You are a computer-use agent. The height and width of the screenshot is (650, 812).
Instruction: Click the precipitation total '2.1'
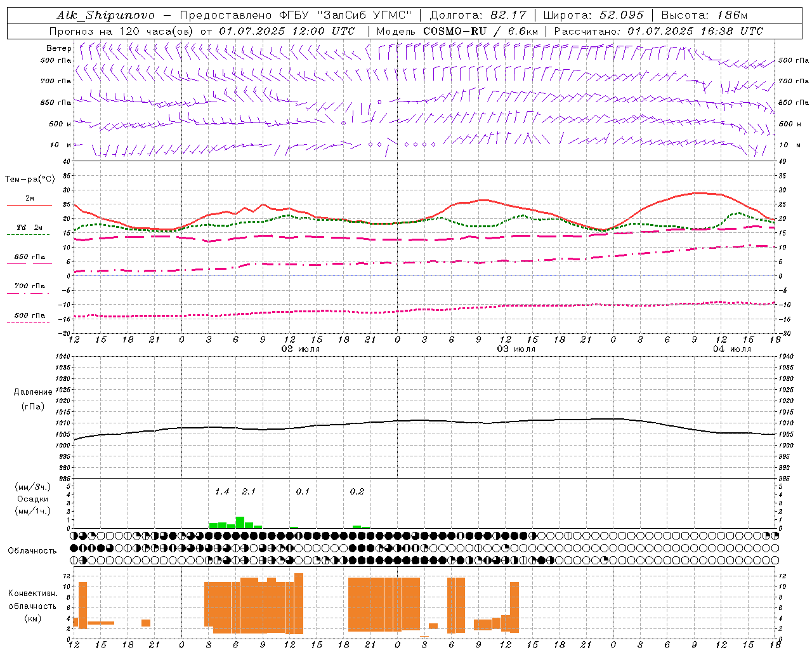tap(249, 491)
